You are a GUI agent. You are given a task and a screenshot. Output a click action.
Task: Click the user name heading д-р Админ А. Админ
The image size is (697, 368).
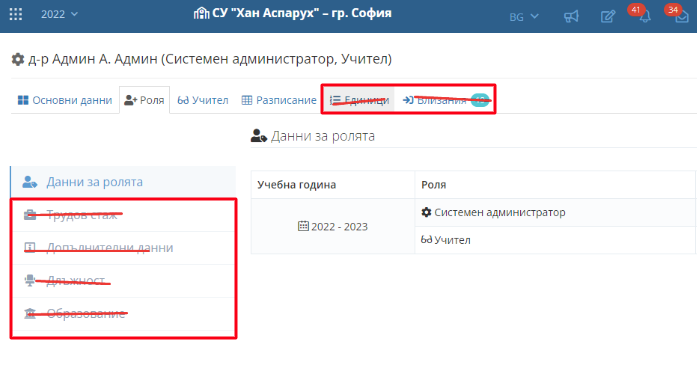click(x=93, y=59)
